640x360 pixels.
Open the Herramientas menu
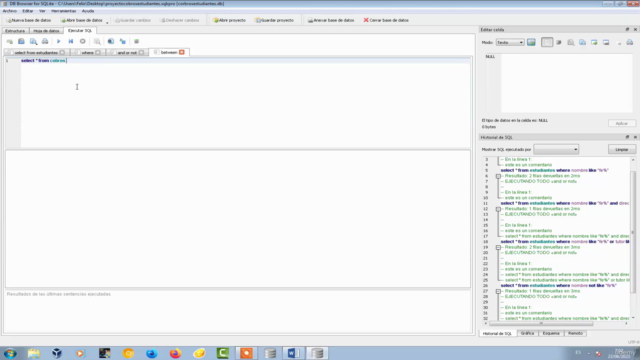[x=63, y=11]
